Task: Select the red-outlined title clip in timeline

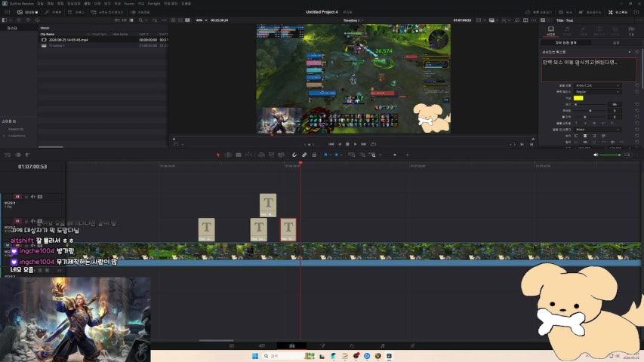Action: point(288,229)
